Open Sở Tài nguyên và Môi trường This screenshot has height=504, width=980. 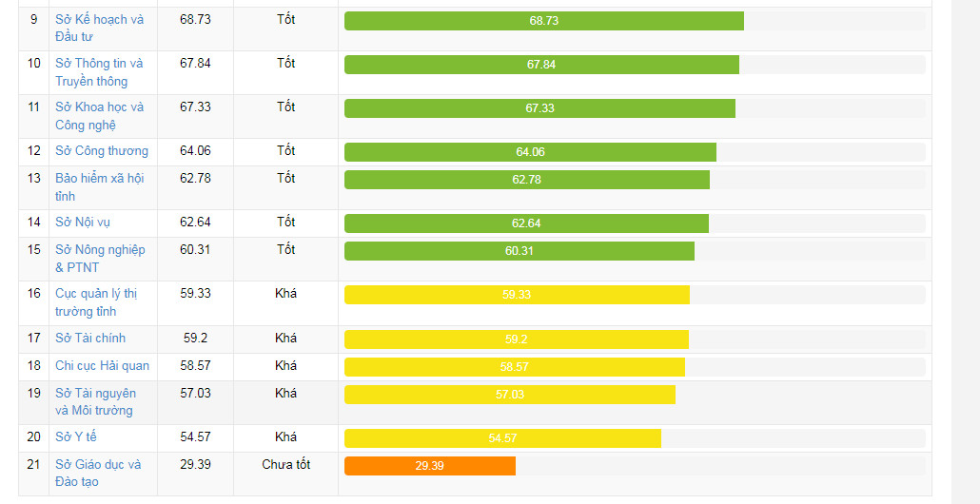coord(95,401)
